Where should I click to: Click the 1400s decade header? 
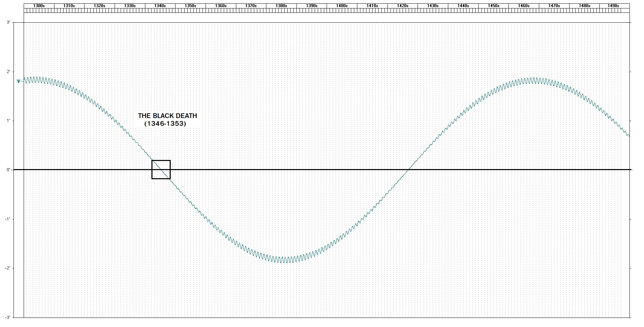tap(342, 6)
